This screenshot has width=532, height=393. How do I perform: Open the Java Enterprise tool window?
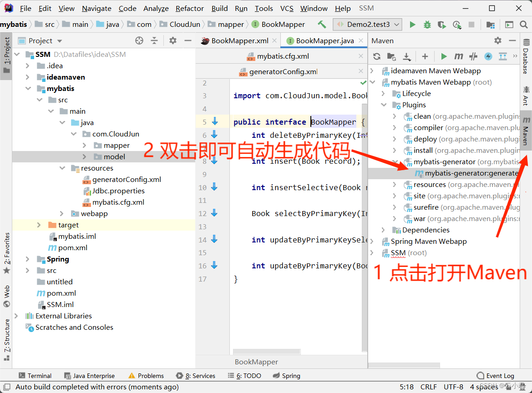90,376
